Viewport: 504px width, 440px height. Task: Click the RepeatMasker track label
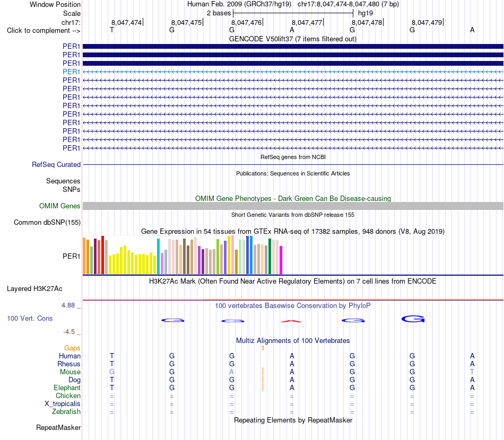click(58, 427)
